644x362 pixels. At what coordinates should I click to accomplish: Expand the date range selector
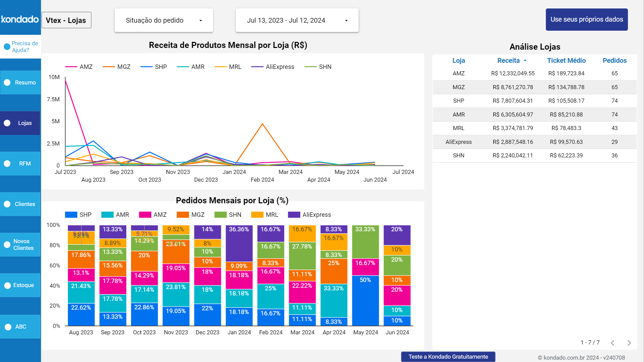point(297,20)
